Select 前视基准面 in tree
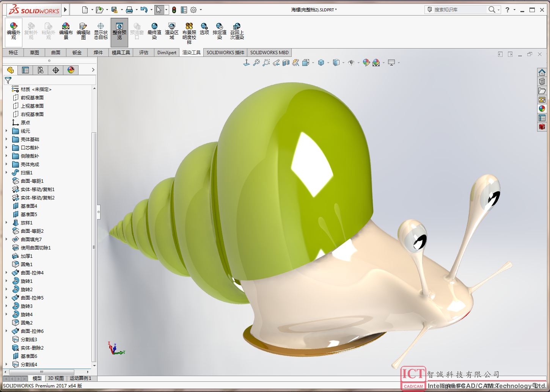550x392 pixels. 32,97
